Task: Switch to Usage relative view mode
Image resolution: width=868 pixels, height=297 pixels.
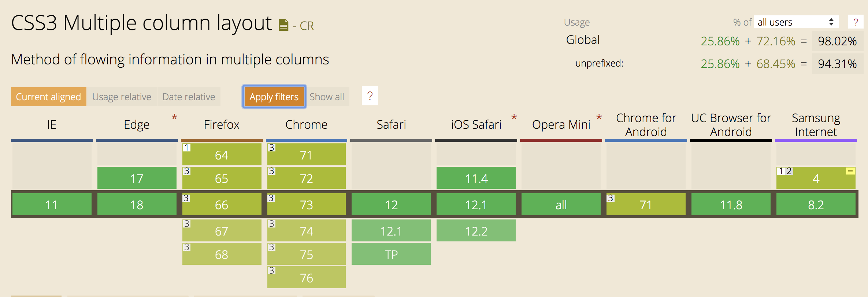Action: 122,97
